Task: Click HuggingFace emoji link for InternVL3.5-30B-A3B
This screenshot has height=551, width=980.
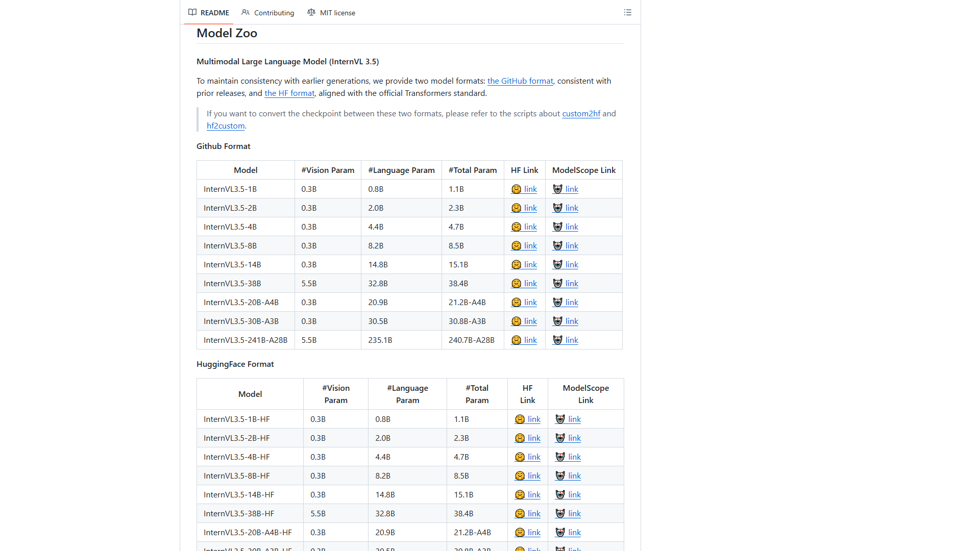Action: [524, 321]
